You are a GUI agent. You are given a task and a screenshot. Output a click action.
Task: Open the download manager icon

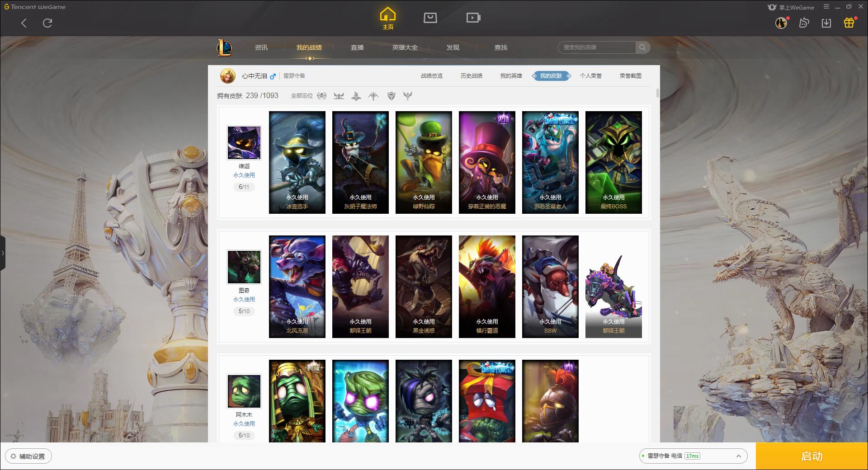(x=826, y=23)
